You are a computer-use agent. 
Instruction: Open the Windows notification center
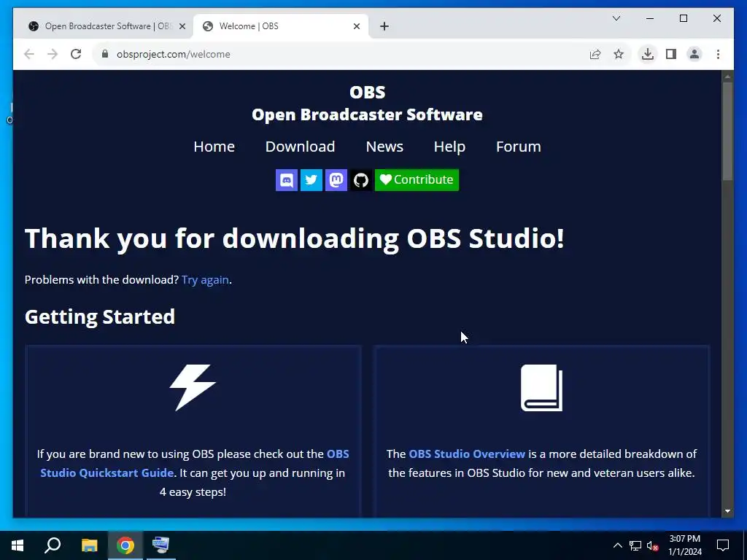[x=723, y=545]
